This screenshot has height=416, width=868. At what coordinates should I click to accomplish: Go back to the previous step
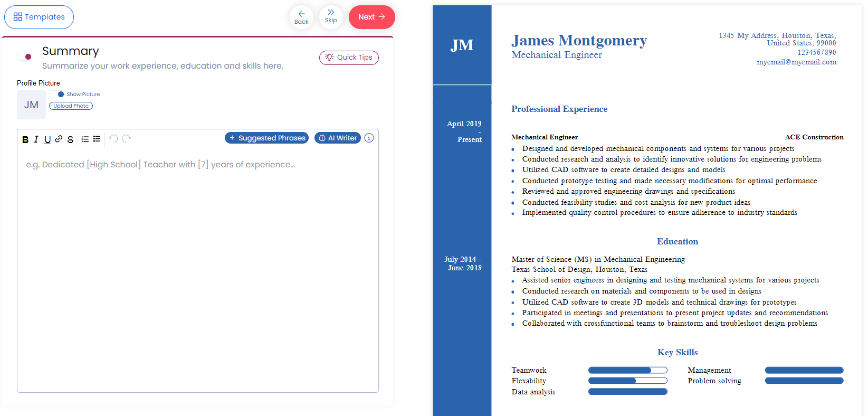click(301, 17)
